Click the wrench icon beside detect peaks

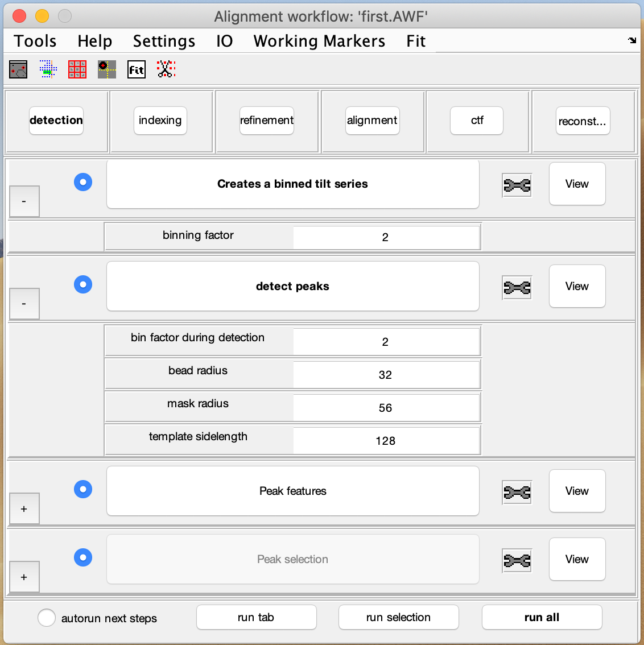pos(517,287)
